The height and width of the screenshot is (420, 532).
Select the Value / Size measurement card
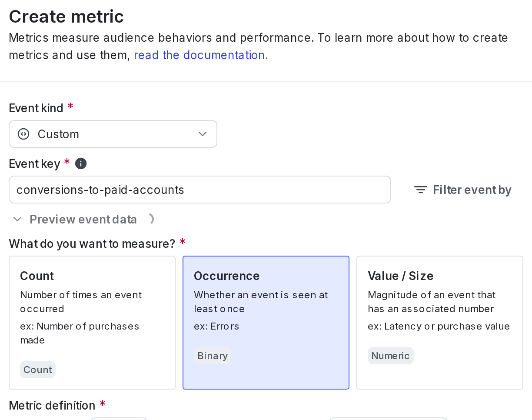click(439, 322)
